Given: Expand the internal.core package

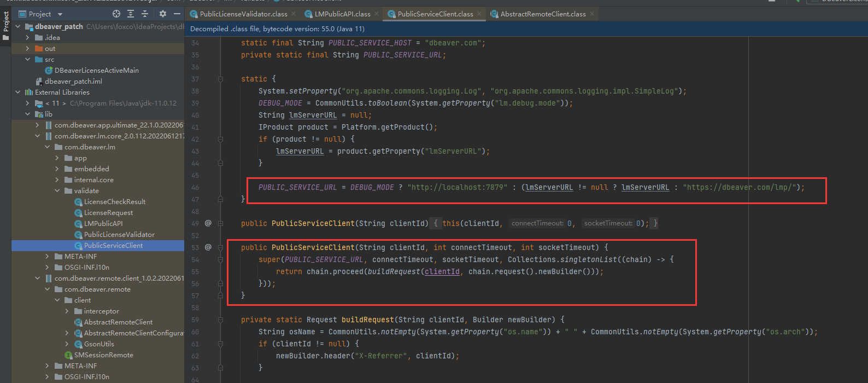Looking at the screenshot, I should point(57,179).
